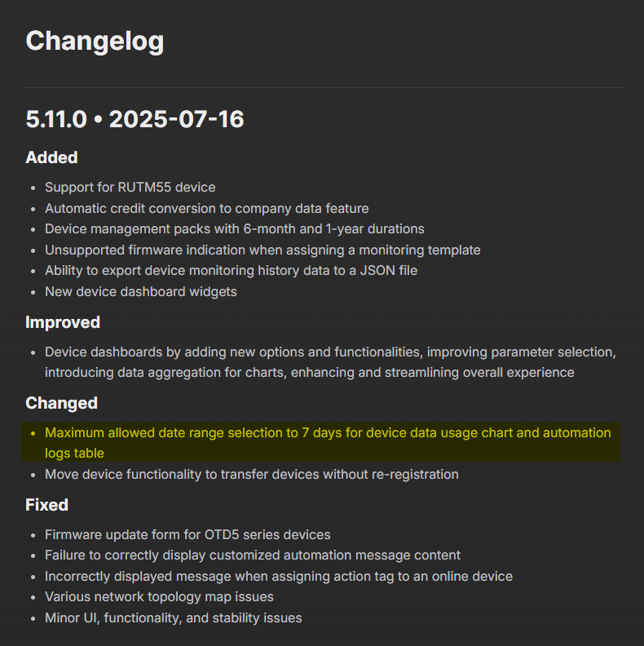Select the 'Support for RUTM55 device' entry
The width and height of the screenshot is (644, 646).
click(130, 188)
